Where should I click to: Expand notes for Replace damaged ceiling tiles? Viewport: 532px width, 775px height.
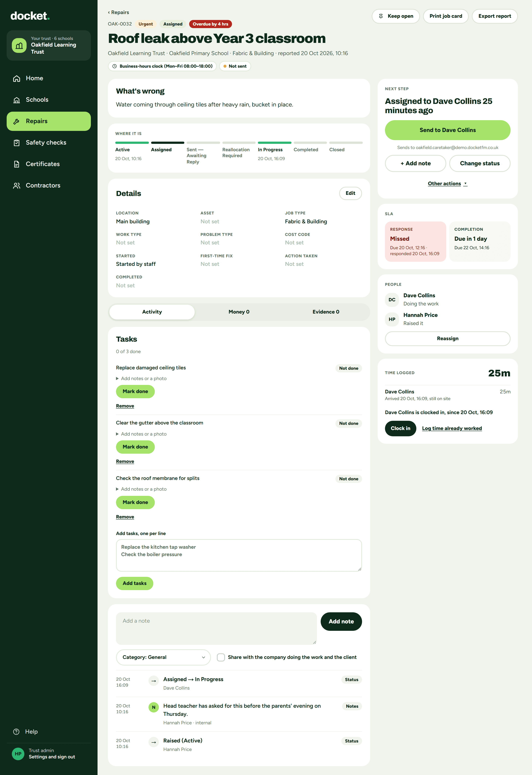141,379
